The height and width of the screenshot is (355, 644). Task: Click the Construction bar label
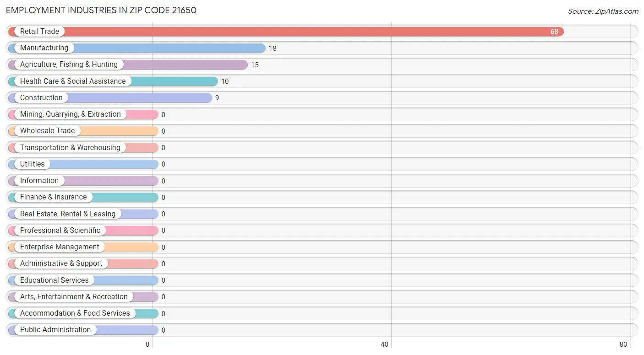pos(41,98)
